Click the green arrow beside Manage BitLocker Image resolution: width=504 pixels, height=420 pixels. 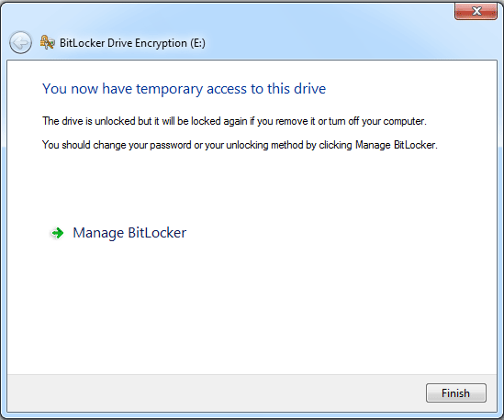click(58, 233)
